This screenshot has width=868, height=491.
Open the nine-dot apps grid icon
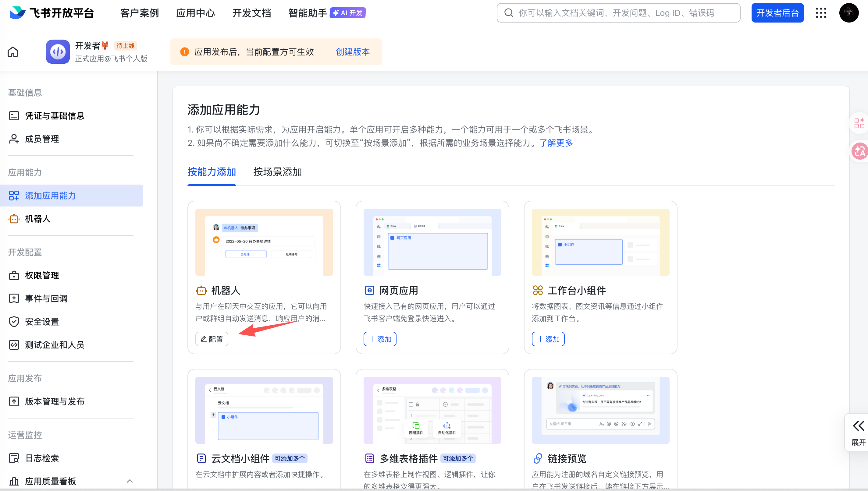tap(821, 13)
